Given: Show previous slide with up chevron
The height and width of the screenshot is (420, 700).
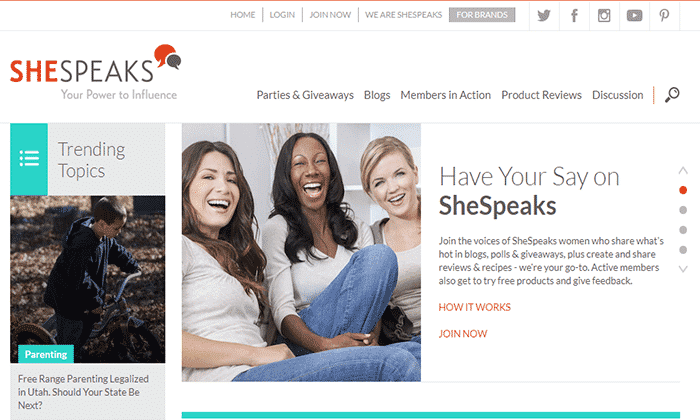Looking at the screenshot, I should click(x=683, y=170).
